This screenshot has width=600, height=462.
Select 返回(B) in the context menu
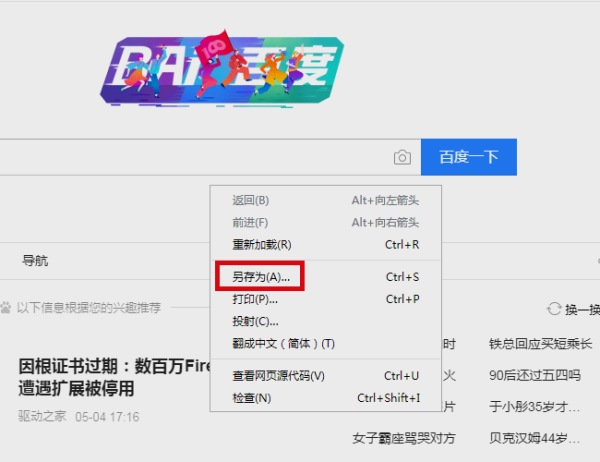326,200
